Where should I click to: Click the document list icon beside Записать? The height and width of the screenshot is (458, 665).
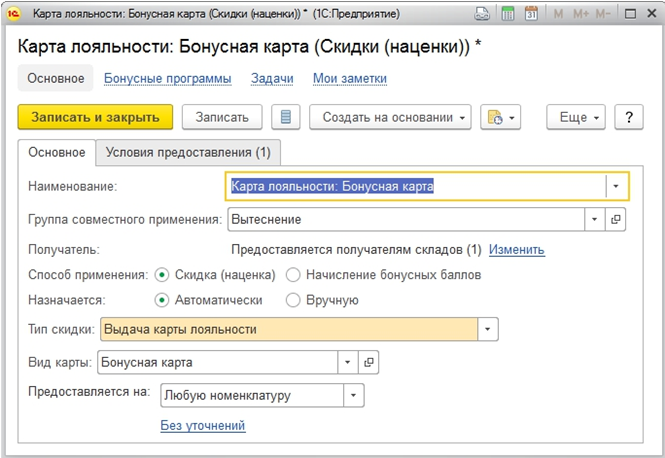(286, 117)
